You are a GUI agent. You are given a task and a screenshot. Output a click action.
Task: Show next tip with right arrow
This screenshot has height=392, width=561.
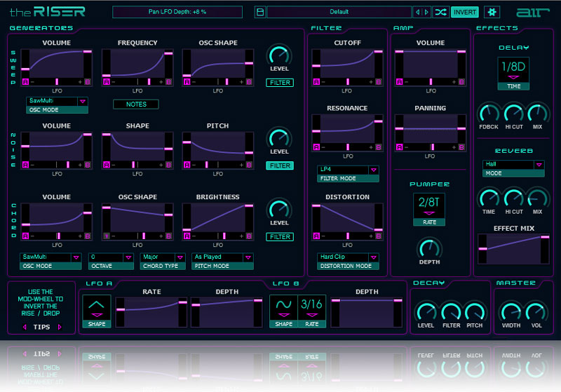(60, 327)
